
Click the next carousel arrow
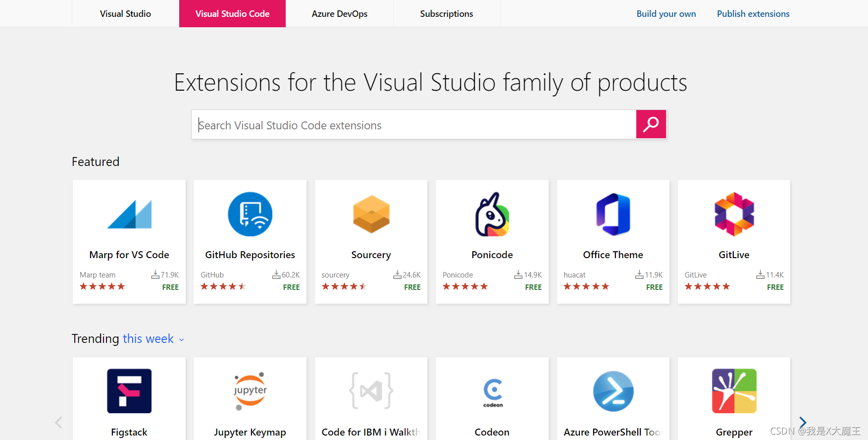pyautogui.click(x=803, y=422)
